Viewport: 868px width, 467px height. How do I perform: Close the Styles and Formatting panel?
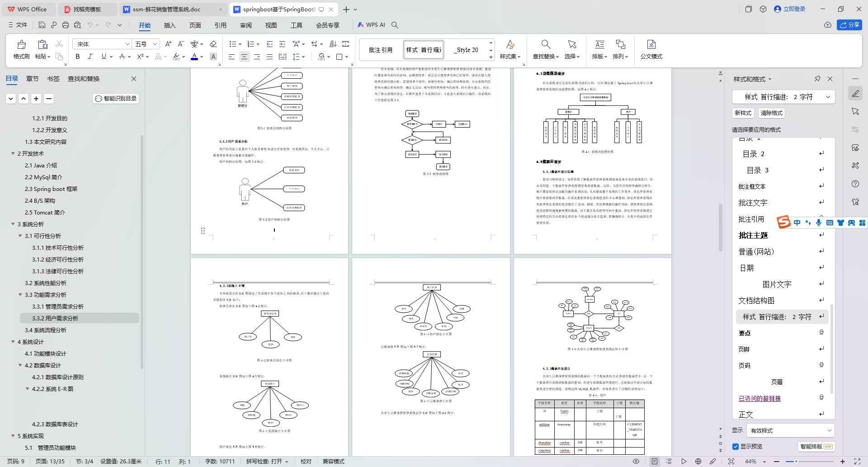click(830, 79)
